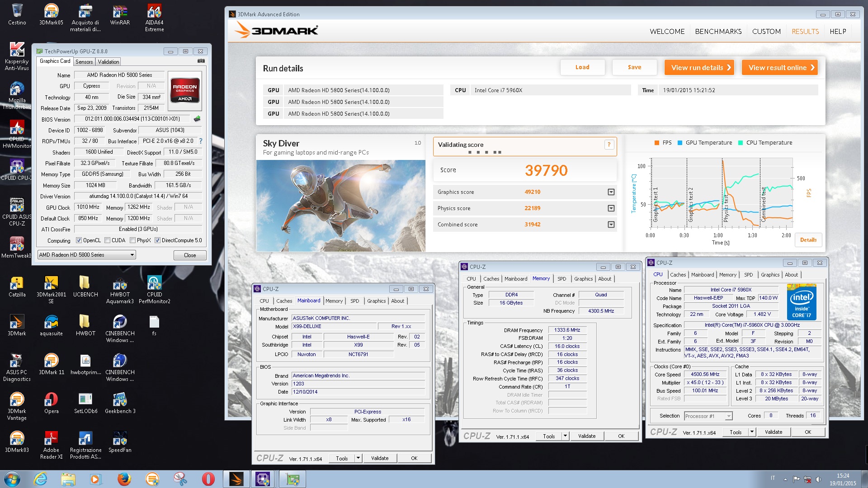Viewport: 868px width, 488px height.
Task: Launch 3DMark05 desktop shortcut
Action: 51,14
